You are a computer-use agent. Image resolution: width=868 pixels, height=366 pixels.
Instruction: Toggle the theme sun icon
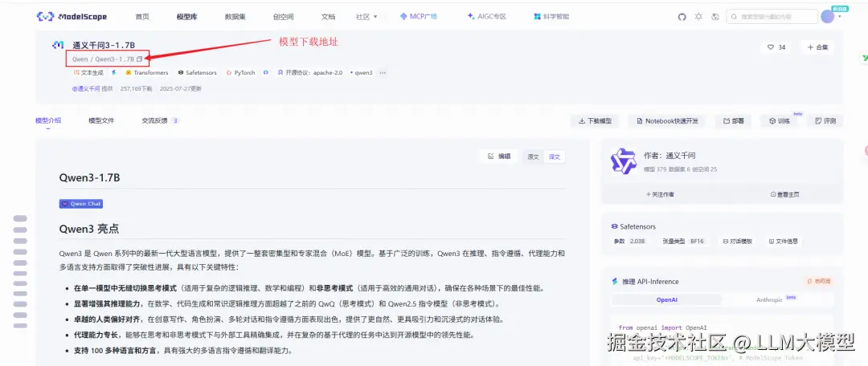pos(698,17)
